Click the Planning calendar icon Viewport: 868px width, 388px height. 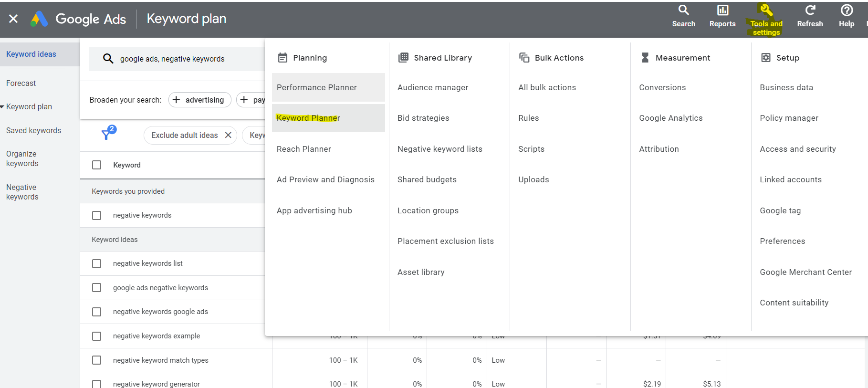(282, 58)
